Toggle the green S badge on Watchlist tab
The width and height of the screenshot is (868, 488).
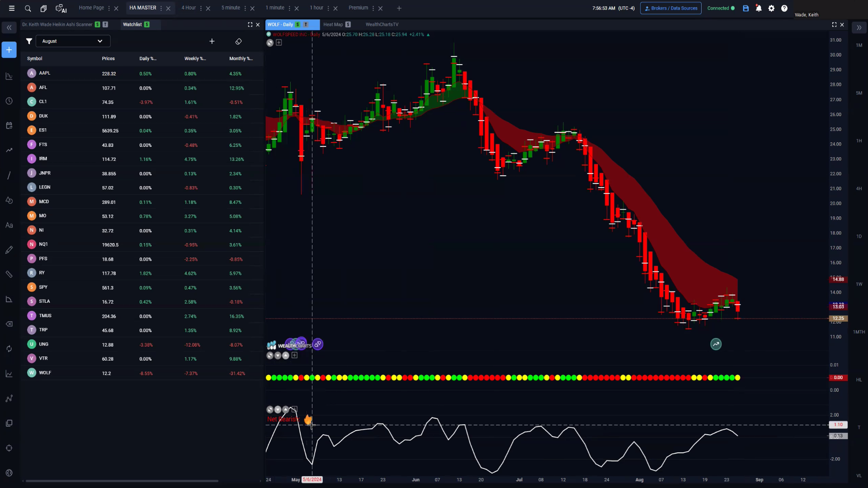(147, 24)
